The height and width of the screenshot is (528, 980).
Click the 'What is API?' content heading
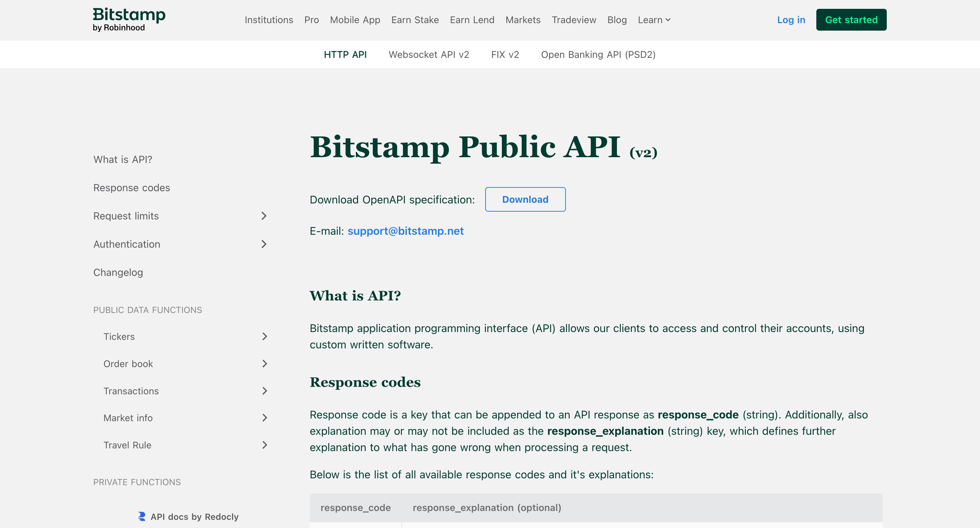[355, 296]
